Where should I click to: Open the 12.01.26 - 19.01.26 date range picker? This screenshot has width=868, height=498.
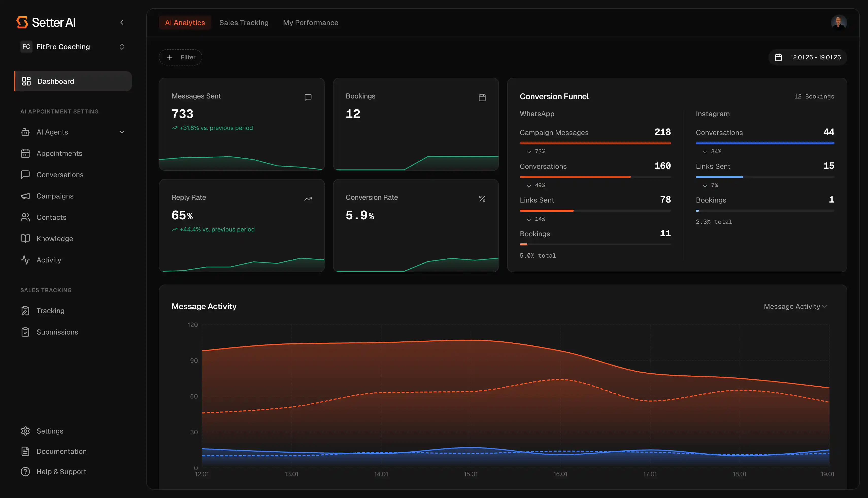point(808,57)
